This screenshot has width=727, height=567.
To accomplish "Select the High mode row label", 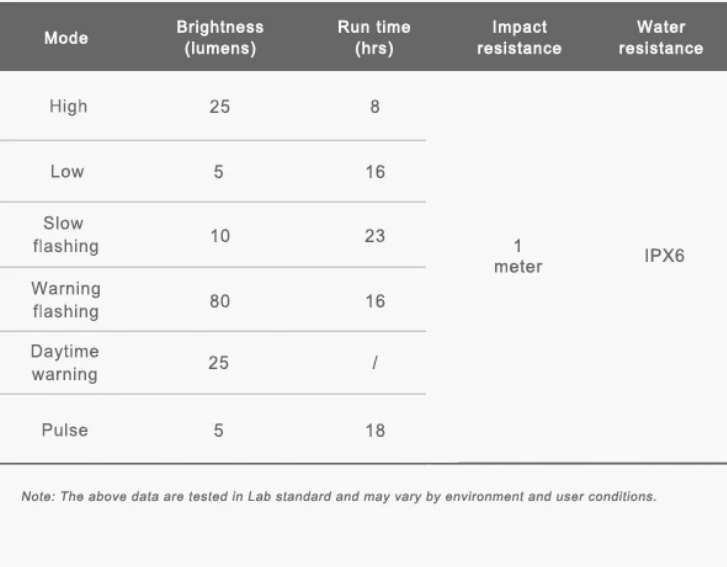I will pos(68,108).
